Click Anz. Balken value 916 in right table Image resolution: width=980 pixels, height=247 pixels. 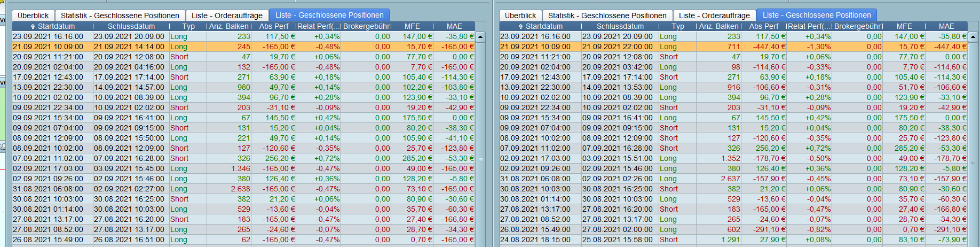(734, 87)
